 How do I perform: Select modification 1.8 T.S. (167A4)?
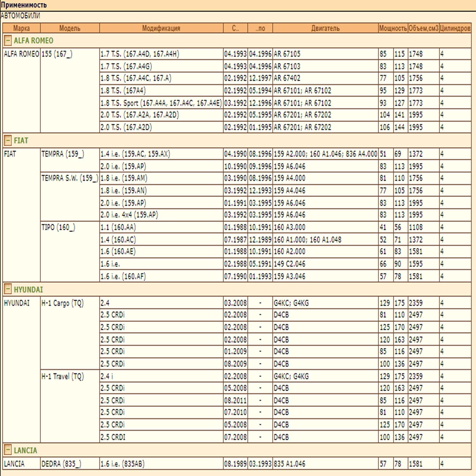click(x=123, y=91)
